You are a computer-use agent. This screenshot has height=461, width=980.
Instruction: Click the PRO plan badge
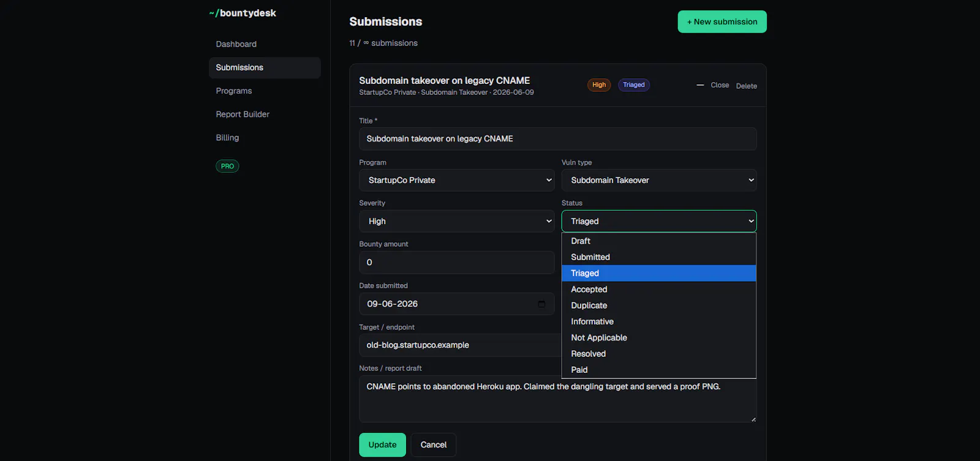(x=227, y=166)
